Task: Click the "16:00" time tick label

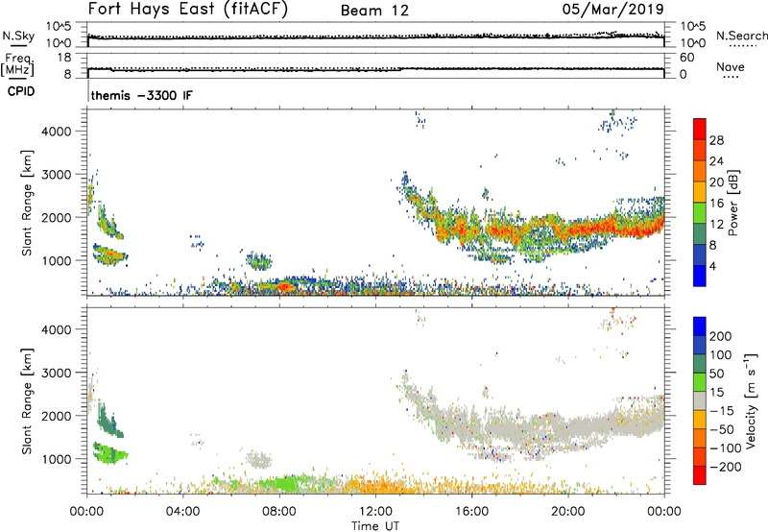Action: pos(471,512)
